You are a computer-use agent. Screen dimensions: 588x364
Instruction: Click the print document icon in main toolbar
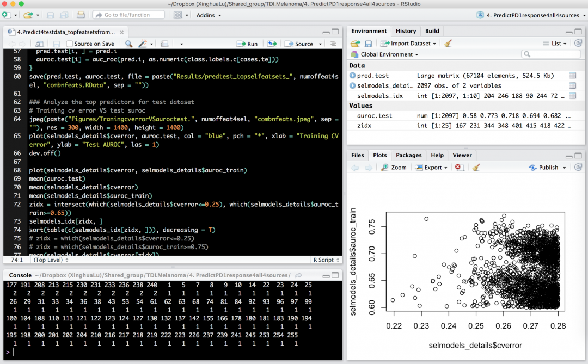click(x=81, y=15)
